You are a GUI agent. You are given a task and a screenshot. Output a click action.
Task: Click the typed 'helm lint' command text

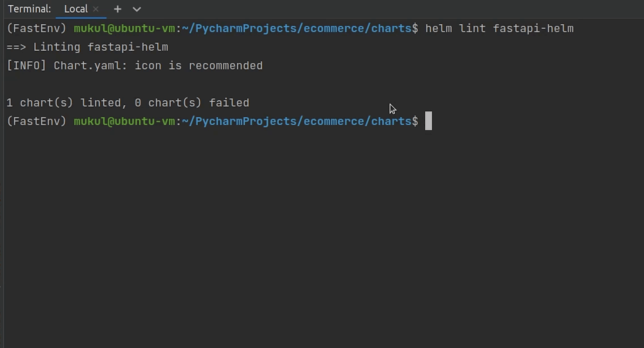(x=455, y=28)
